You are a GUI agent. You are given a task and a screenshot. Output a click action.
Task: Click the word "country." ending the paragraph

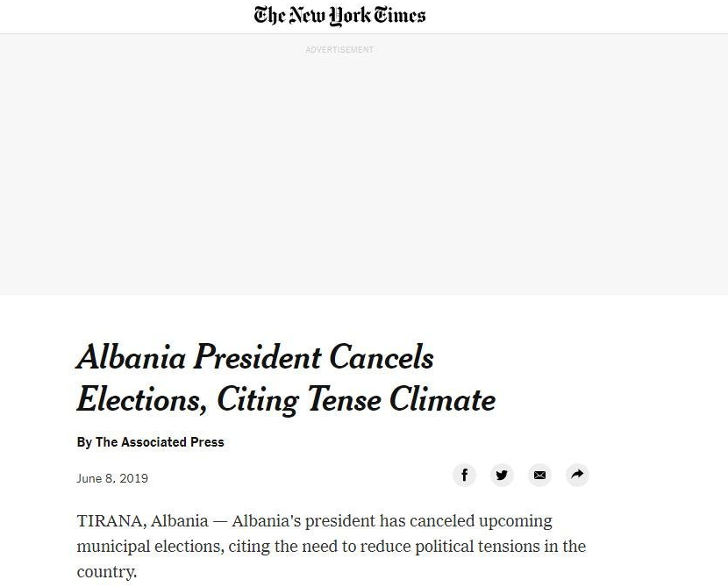107,572
